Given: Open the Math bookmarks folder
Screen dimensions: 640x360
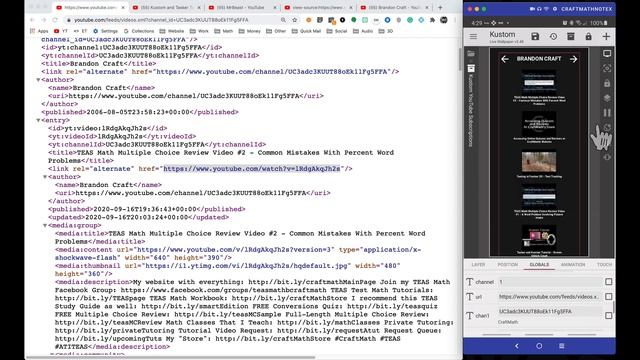Looking at the screenshot, I should (224, 31).
